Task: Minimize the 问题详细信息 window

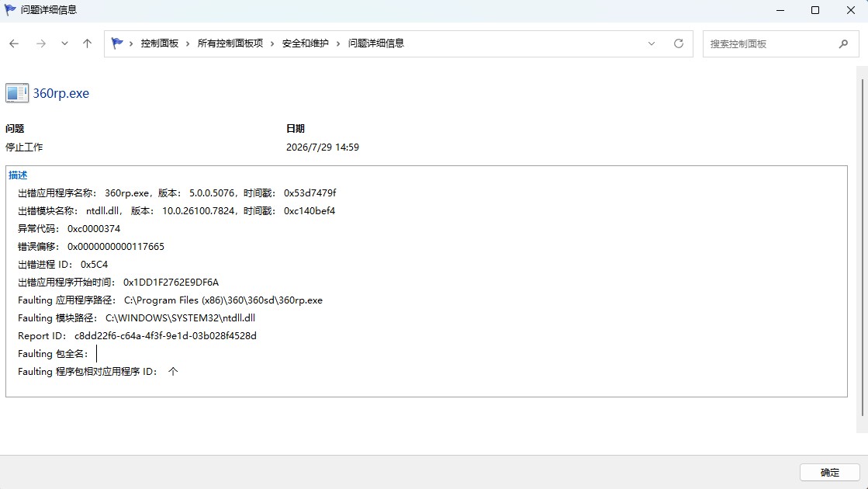Action: pyautogui.click(x=780, y=10)
